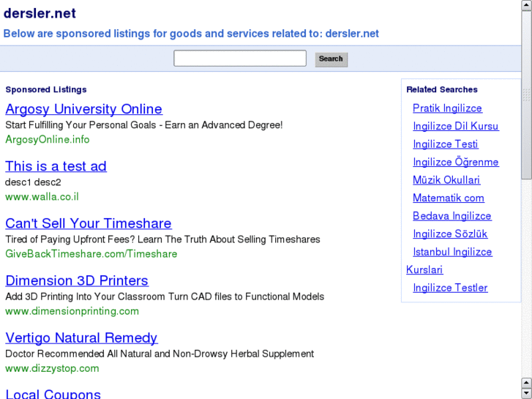
Task: Click the Sponsored Listings heading
Action: pyautogui.click(x=46, y=89)
